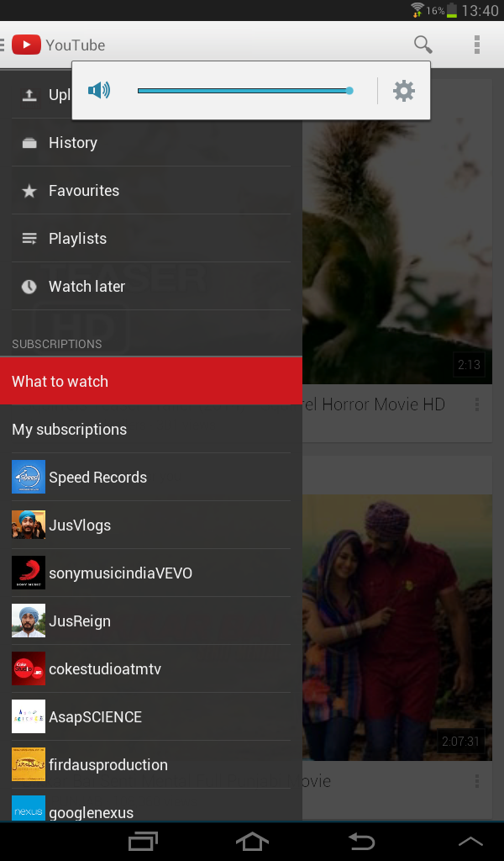Open Favourites in the sidebar
The image size is (504, 861).
pyautogui.click(x=83, y=191)
